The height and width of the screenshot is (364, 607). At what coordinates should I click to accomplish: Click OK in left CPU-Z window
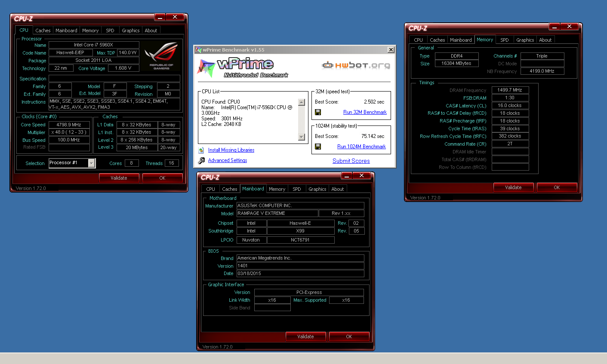point(162,178)
